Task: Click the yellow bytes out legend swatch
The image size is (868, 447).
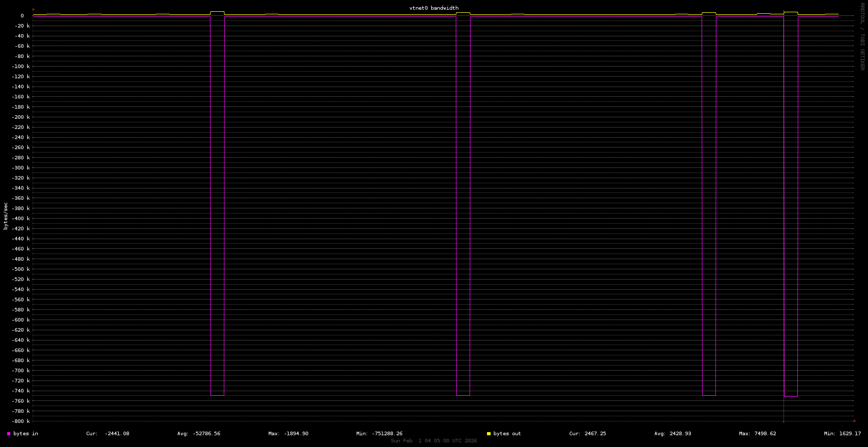Action: [x=489, y=434]
